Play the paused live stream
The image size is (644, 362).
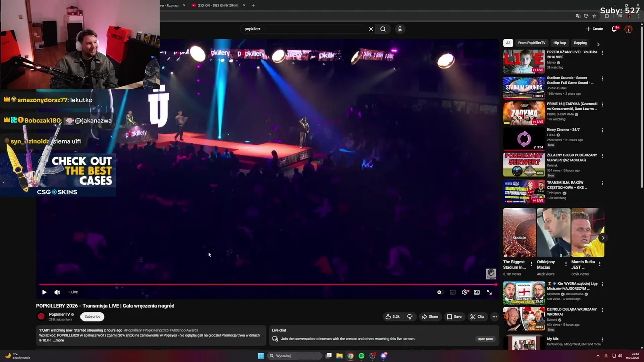(x=44, y=292)
